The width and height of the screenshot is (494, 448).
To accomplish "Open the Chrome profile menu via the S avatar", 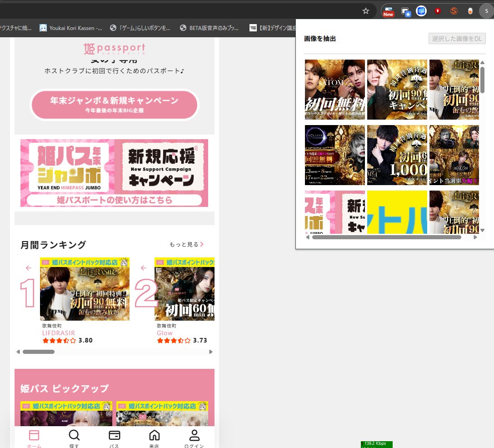I will [486, 11].
